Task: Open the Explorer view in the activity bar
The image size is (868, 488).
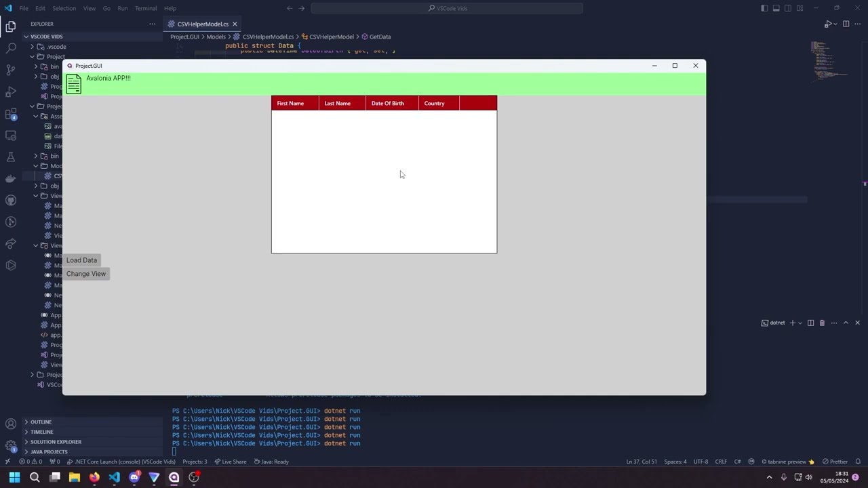Action: pos(11,26)
